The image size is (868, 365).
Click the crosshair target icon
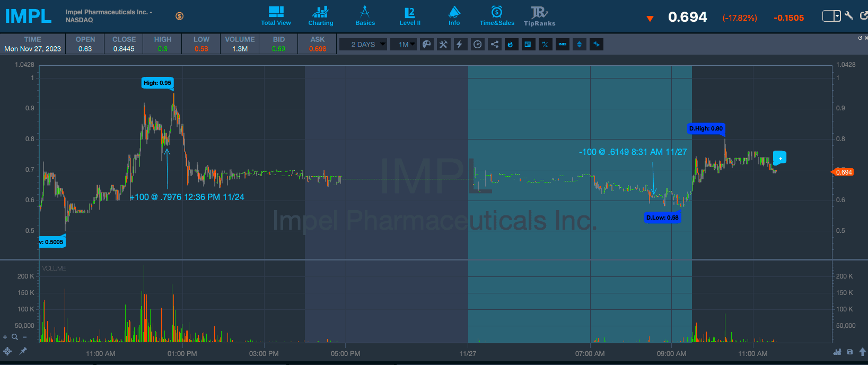pos(7,351)
